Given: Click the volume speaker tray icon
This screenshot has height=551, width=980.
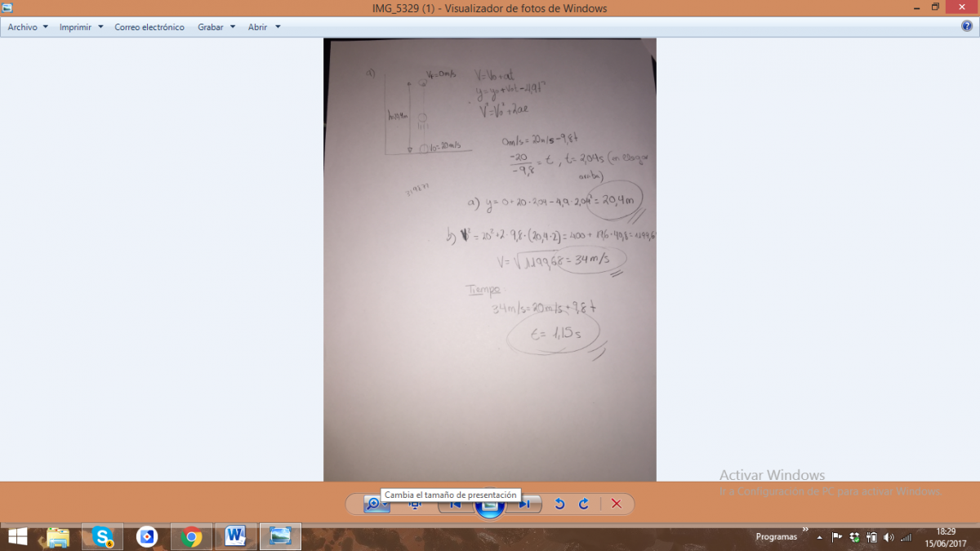Looking at the screenshot, I should (x=889, y=537).
